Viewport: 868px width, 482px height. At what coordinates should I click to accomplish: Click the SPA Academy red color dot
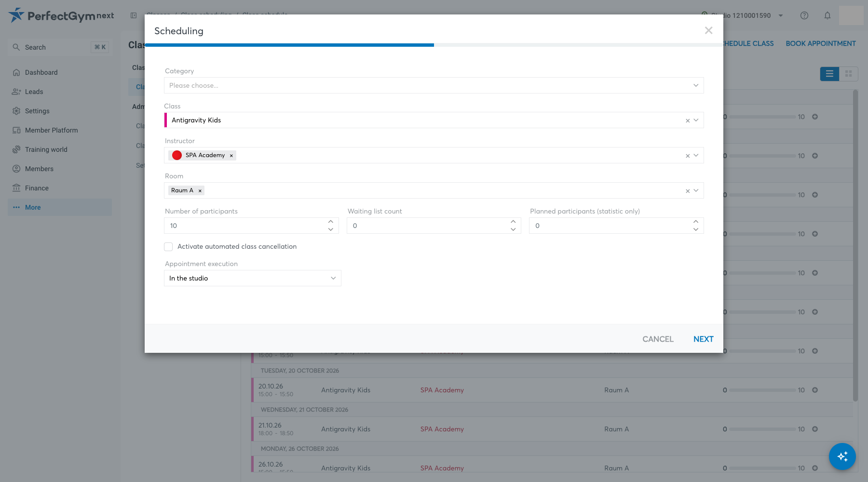point(177,155)
